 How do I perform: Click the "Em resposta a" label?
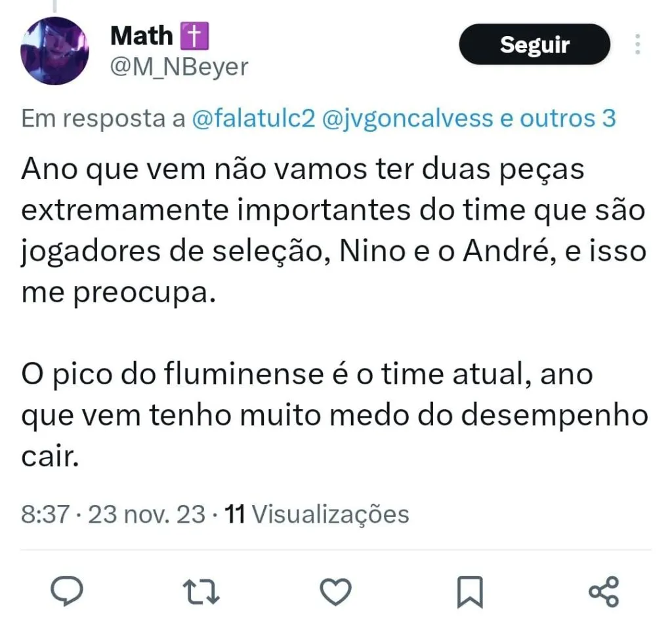point(104,119)
